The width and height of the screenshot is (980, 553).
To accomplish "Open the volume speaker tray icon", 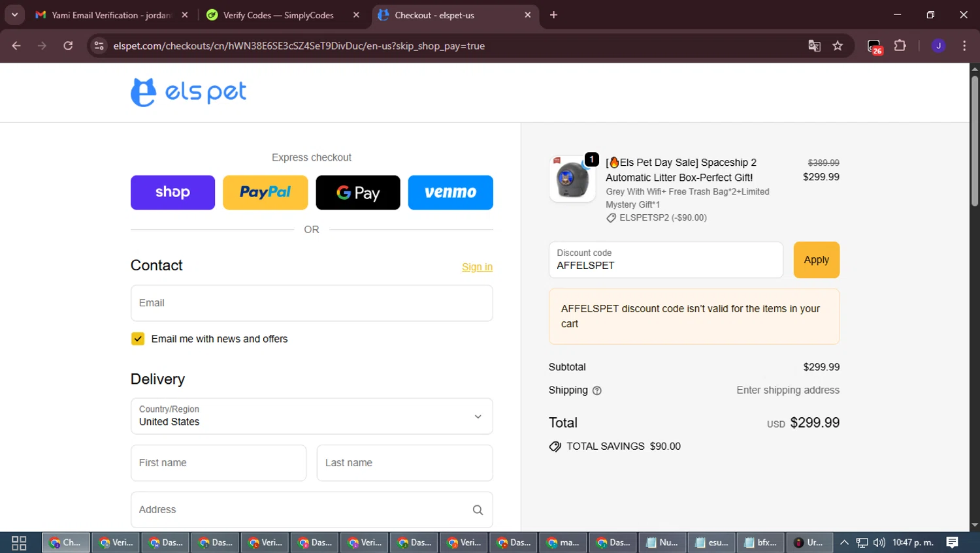I will (879, 543).
